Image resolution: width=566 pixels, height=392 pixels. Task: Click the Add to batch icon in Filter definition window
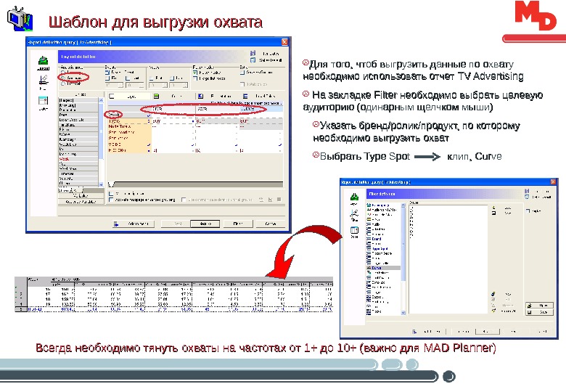[x=414, y=331]
